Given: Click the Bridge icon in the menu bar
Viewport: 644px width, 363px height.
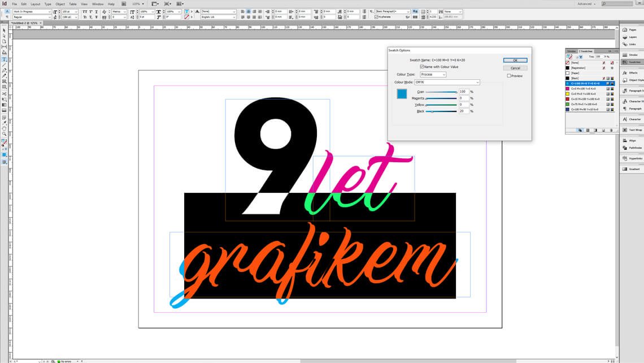Looking at the screenshot, I should click(124, 4).
